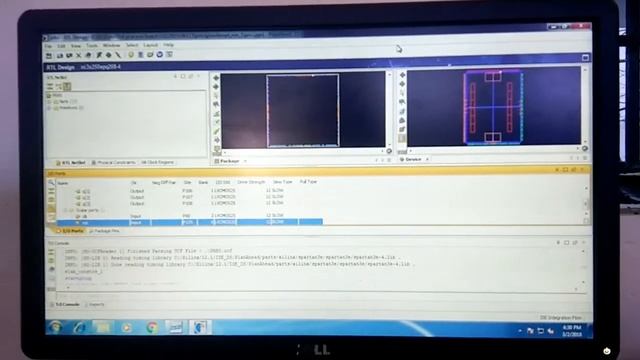Select the Device view tab

(x=411, y=159)
